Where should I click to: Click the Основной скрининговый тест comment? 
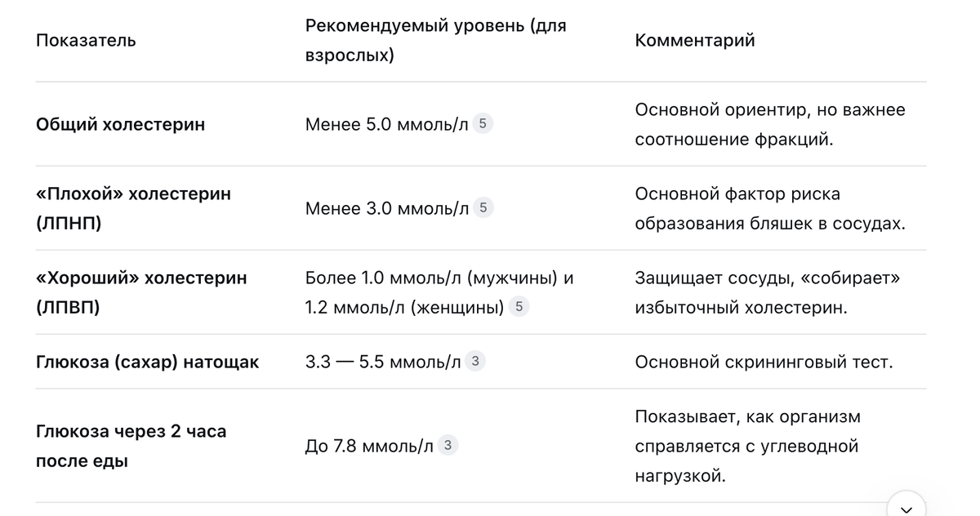click(x=764, y=362)
